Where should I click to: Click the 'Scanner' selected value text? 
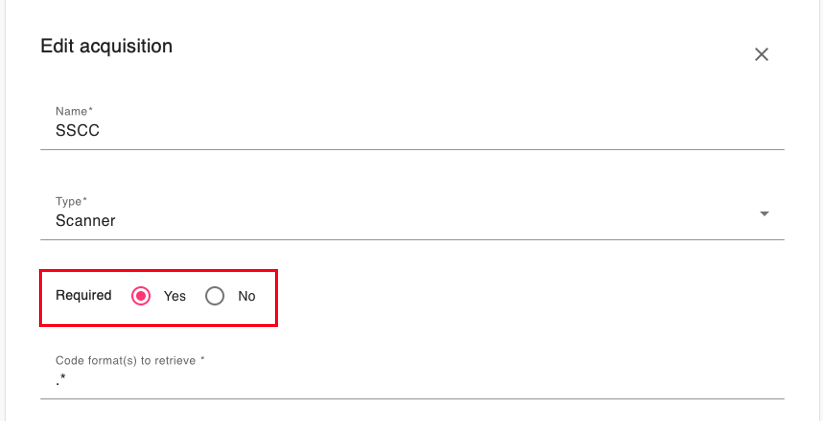pos(86,221)
